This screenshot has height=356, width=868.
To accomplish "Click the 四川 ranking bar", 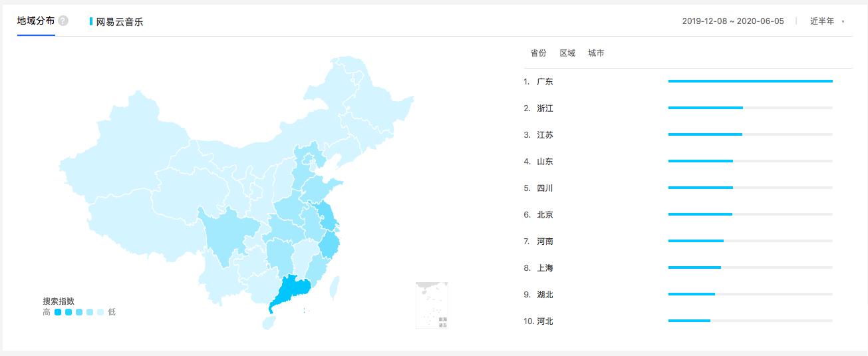I will coord(750,188).
